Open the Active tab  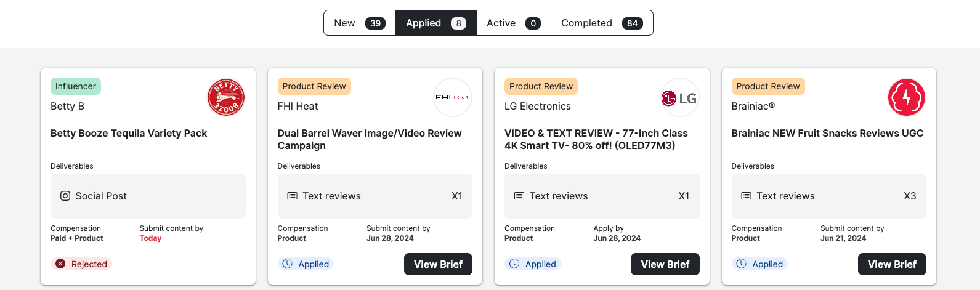(514, 23)
